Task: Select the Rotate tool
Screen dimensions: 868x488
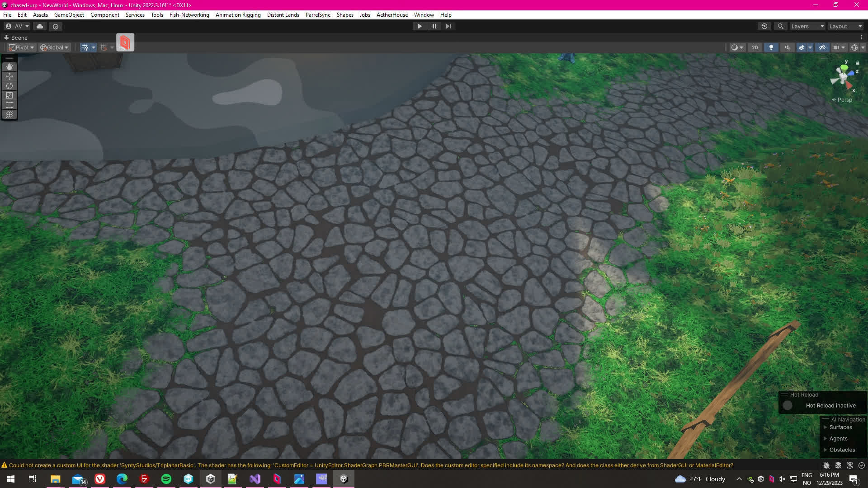Action: click(9, 86)
